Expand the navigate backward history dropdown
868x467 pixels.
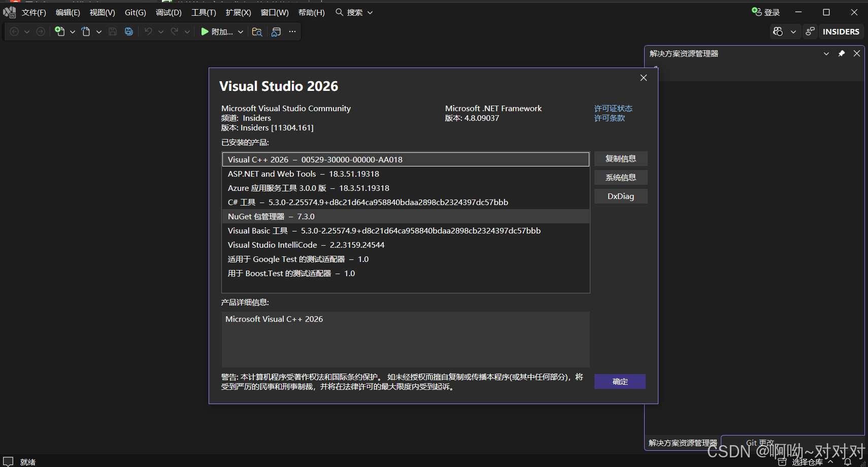[27, 31]
